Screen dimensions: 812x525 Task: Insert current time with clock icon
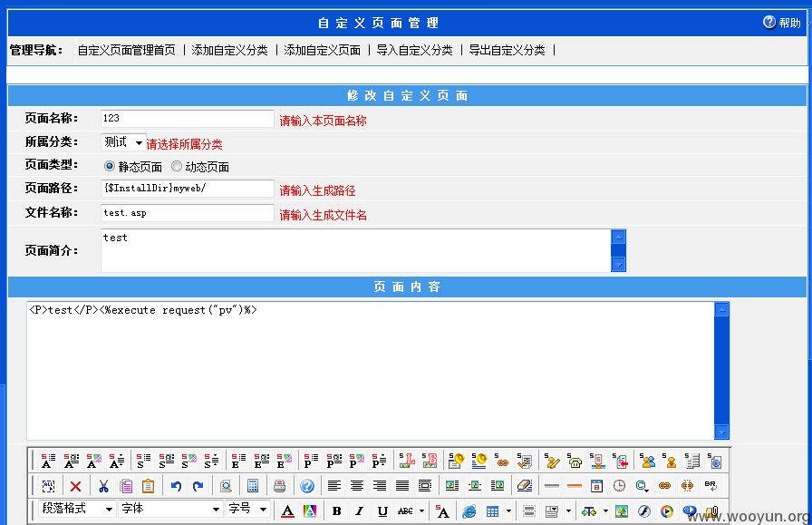pyautogui.click(x=619, y=486)
